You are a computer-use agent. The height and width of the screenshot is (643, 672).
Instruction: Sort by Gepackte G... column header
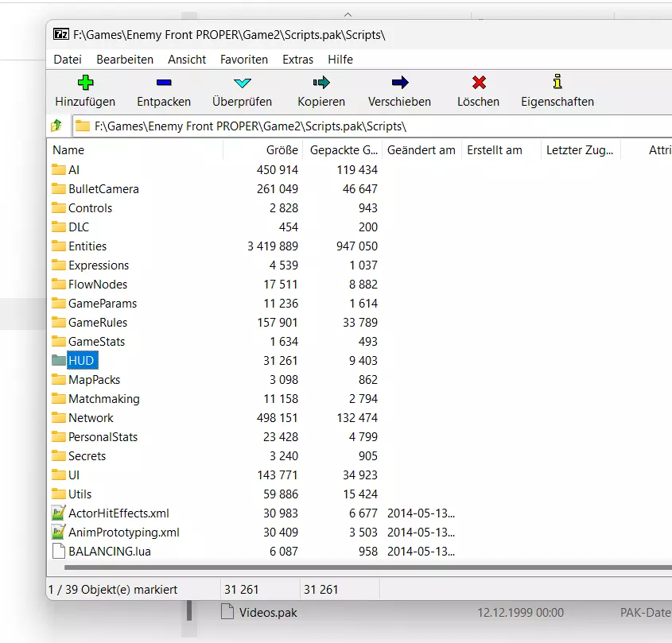click(x=343, y=150)
